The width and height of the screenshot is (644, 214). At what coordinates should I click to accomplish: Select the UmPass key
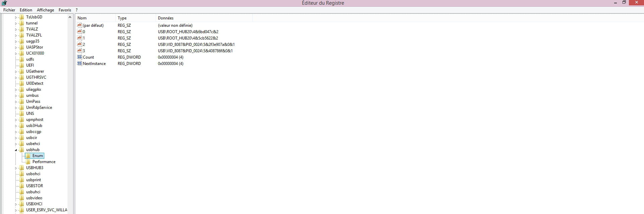coord(33,101)
